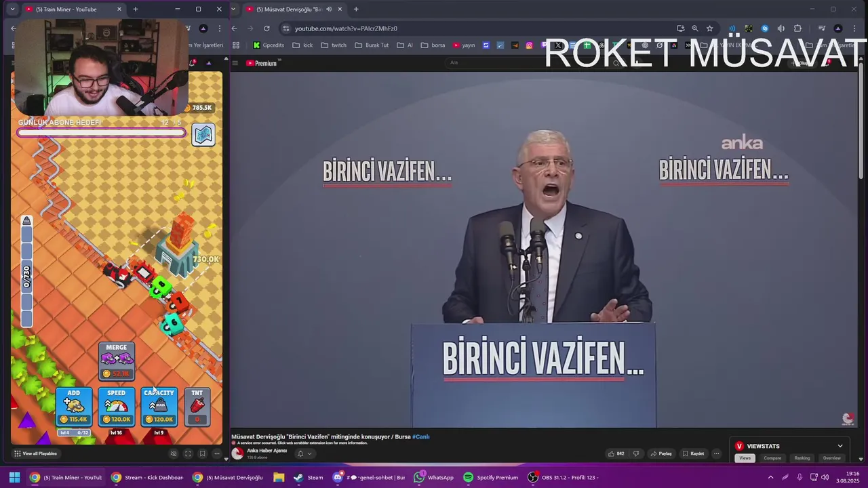This screenshot has height=488, width=868.
Task: Go back in the right browser window
Action: tap(234, 28)
